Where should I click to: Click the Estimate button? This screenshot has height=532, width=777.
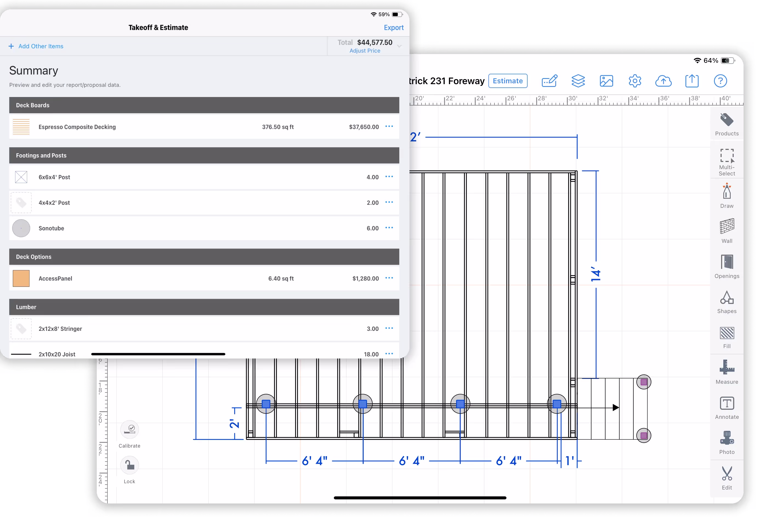pyautogui.click(x=508, y=81)
